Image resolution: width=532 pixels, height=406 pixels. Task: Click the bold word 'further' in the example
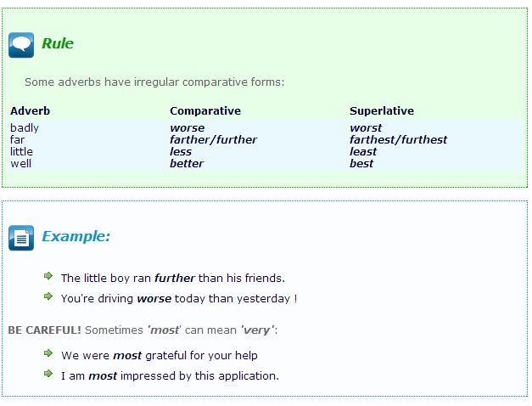175,278
